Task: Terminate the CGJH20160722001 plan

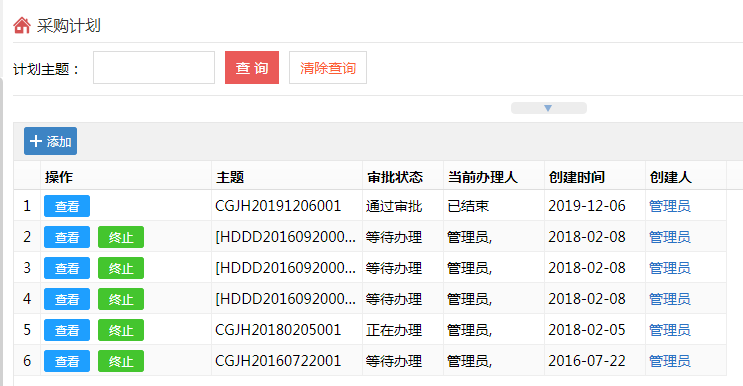Action: [121, 361]
